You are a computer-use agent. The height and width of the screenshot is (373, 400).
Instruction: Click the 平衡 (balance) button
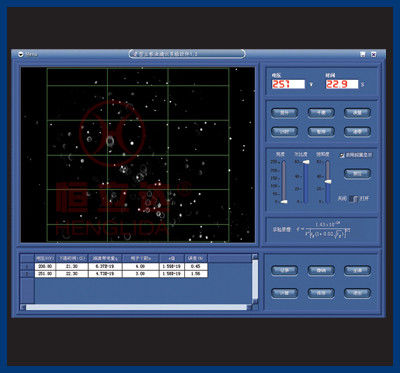pos(321,113)
